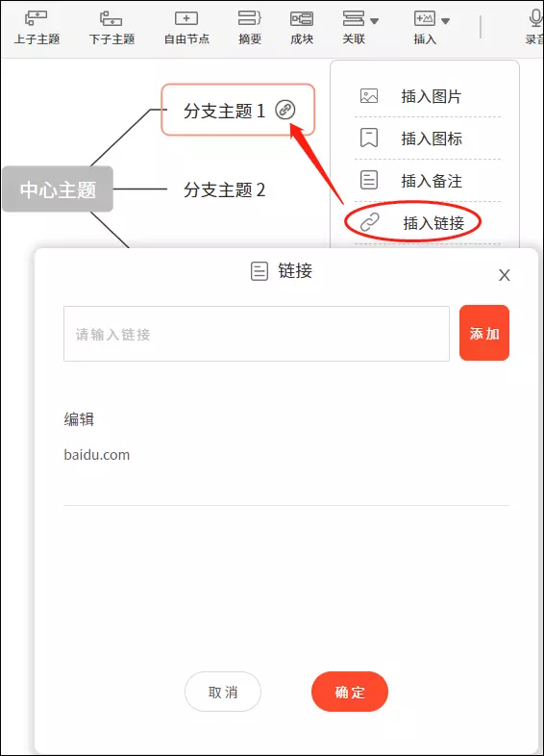This screenshot has width=544, height=756.
Task: Select the 摘要 summary tool
Action: 250,18
